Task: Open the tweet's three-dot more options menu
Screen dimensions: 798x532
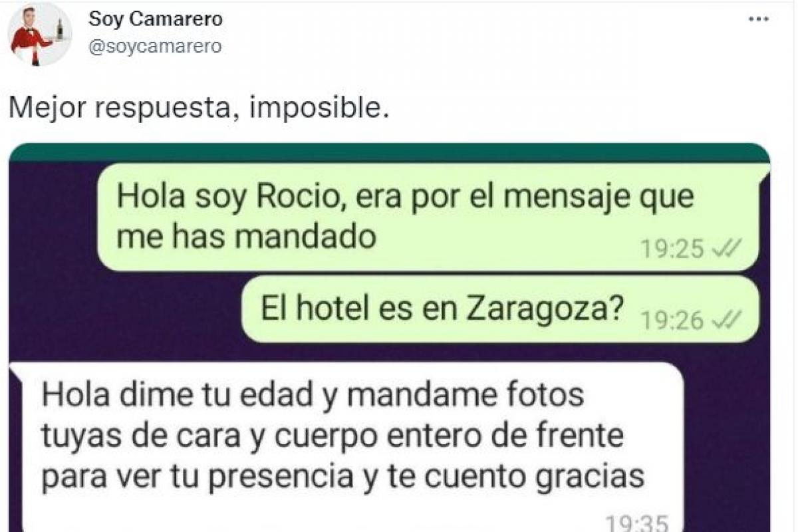Action: point(759,19)
